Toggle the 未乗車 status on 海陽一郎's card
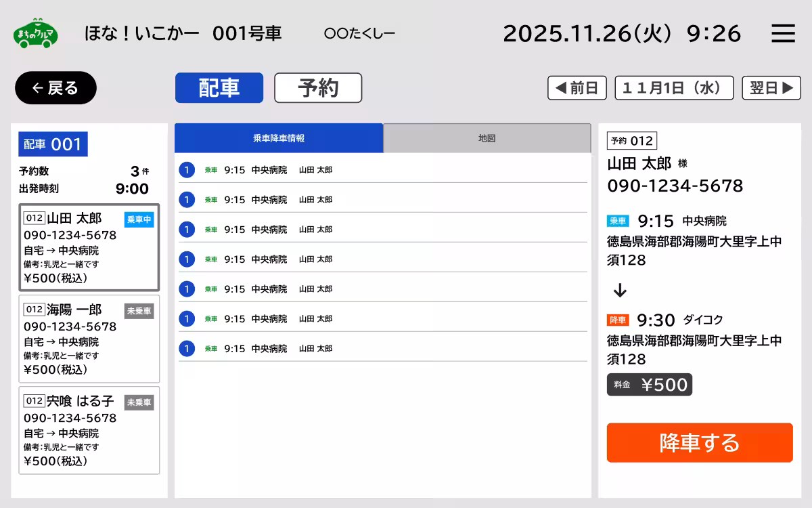 [139, 311]
